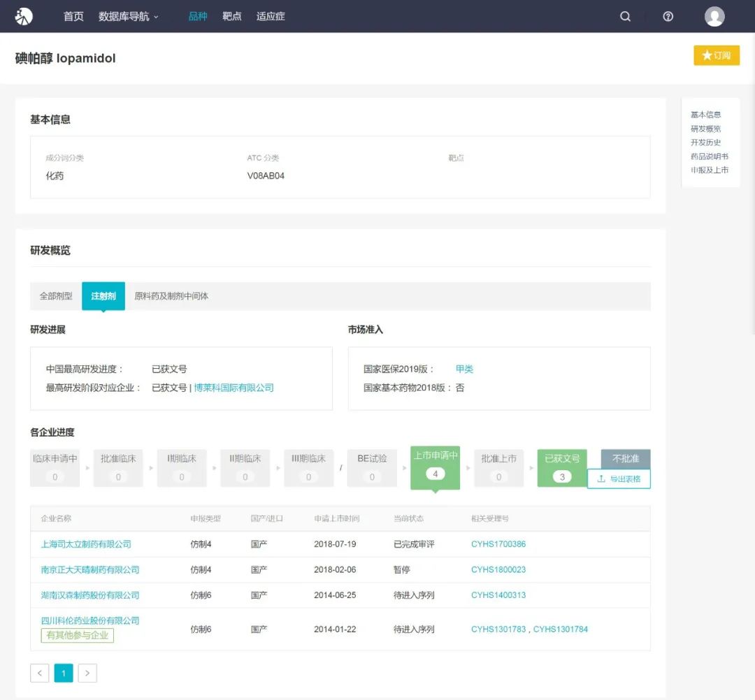Jump to 开发历史 in side navigation
The height and width of the screenshot is (700, 755).
(706, 143)
